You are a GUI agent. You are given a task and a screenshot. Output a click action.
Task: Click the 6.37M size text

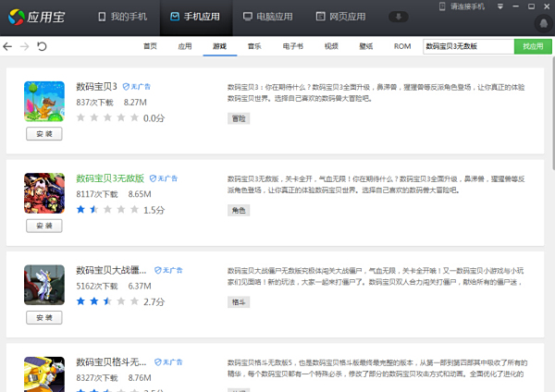click(140, 286)
